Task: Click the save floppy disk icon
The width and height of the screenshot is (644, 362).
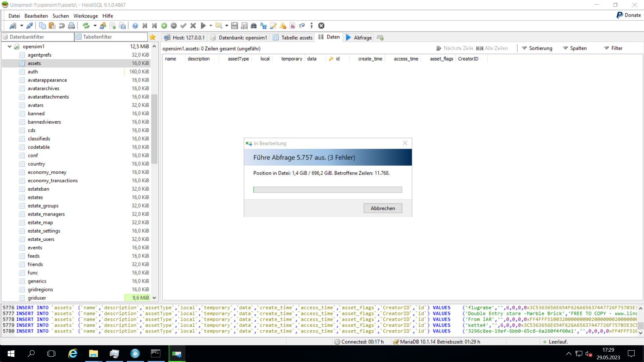Action: (234, 26)
